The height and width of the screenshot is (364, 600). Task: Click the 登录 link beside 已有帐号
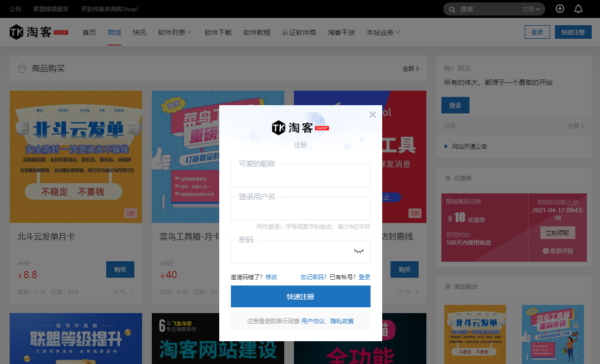point(364,277)
